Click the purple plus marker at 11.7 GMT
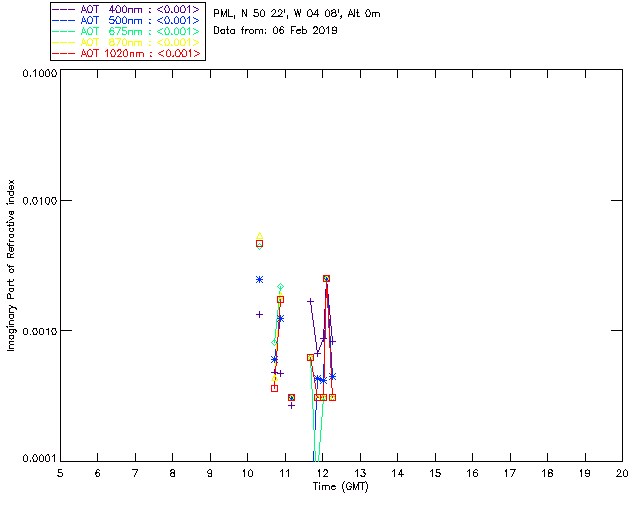The image size is (640, 512). point(310,301)
